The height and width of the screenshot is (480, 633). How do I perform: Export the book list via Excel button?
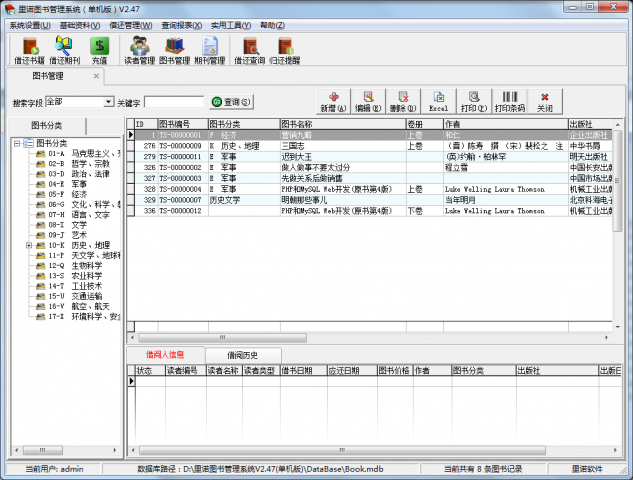(x=438, y=101)
